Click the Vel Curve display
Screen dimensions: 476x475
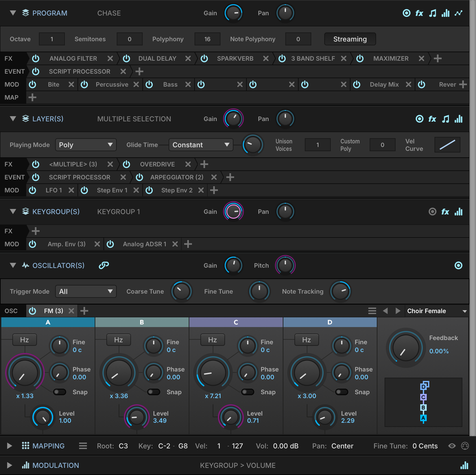tap(447, 145)
